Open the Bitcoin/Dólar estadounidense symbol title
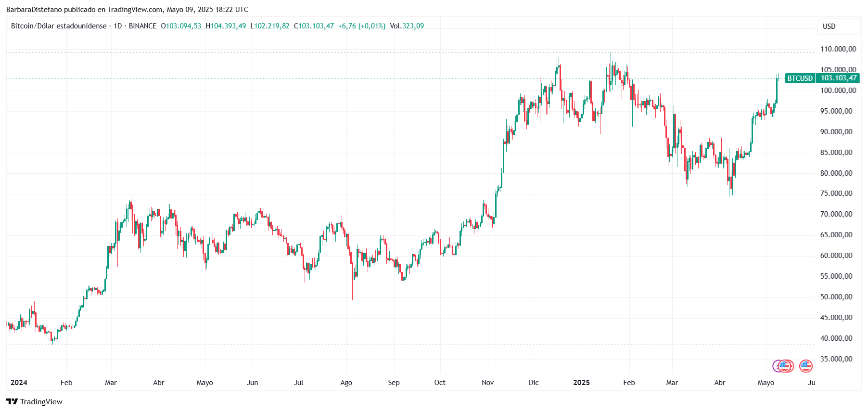The height and width of the screenshot is (412, 868). click(x=59, y=26)
